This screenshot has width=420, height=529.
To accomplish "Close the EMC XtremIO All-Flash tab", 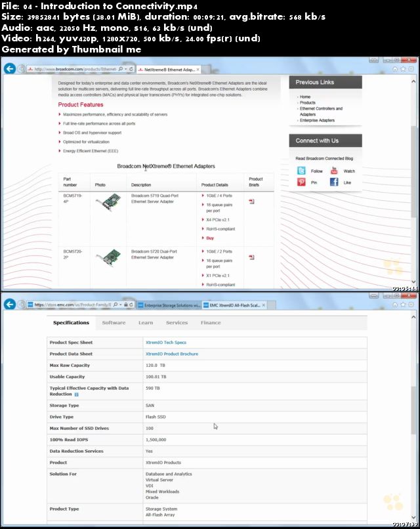I will point(264,305).
